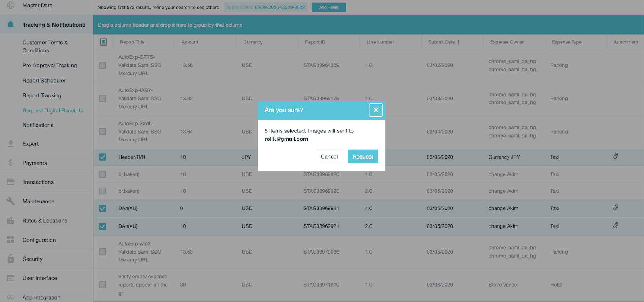The width and height of the screenshot is (644, 302).
Task: Click the Export download icon
Action: (11, 144)
